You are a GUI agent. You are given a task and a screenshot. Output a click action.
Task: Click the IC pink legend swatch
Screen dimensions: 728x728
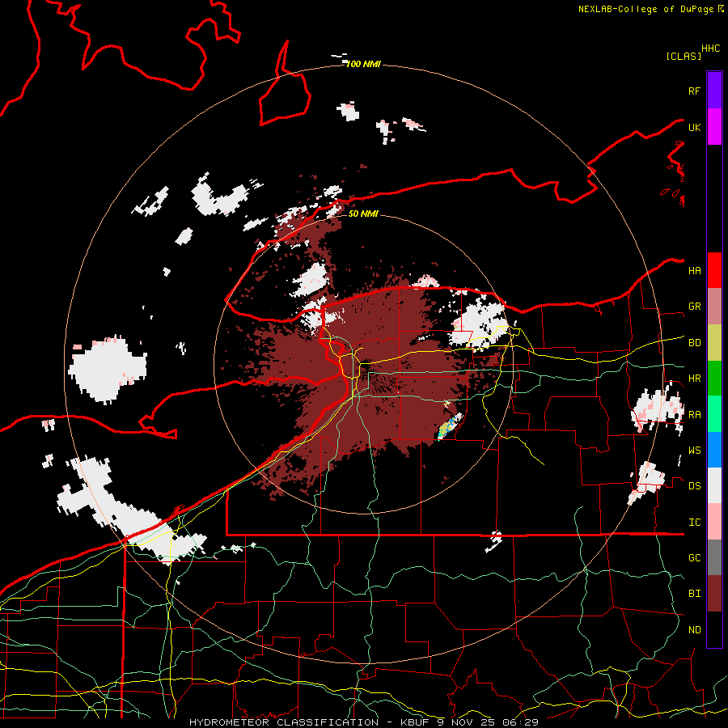point(714,522)
